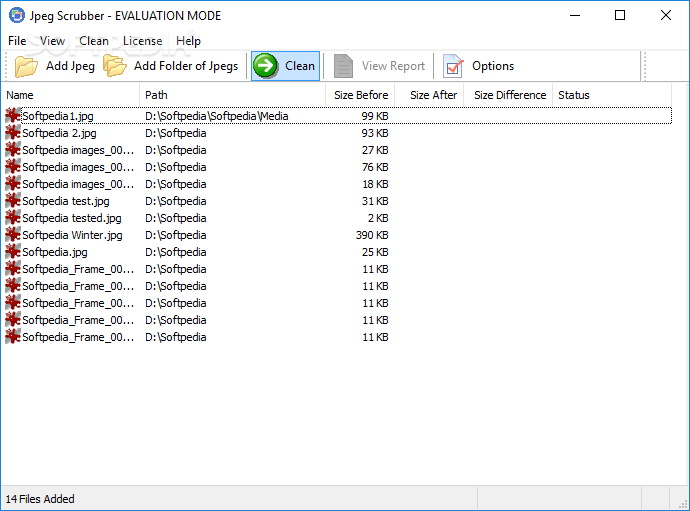Image resolution: width=690 pixels, height=511 pixels.
Task: Open the File menu
Action: [17, 41]
